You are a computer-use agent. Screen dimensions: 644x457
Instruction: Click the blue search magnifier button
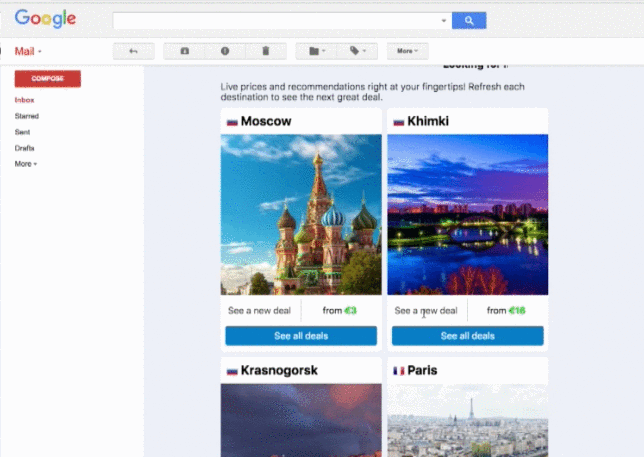[469, 21]
